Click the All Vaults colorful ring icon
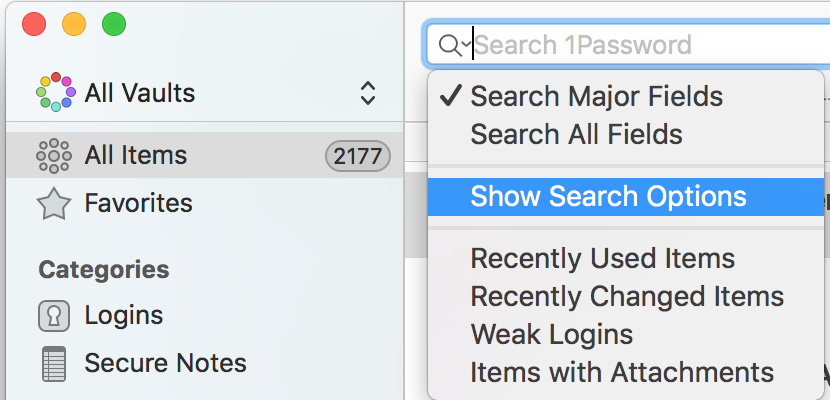This screenshot has height=400, width=830. 56,92
